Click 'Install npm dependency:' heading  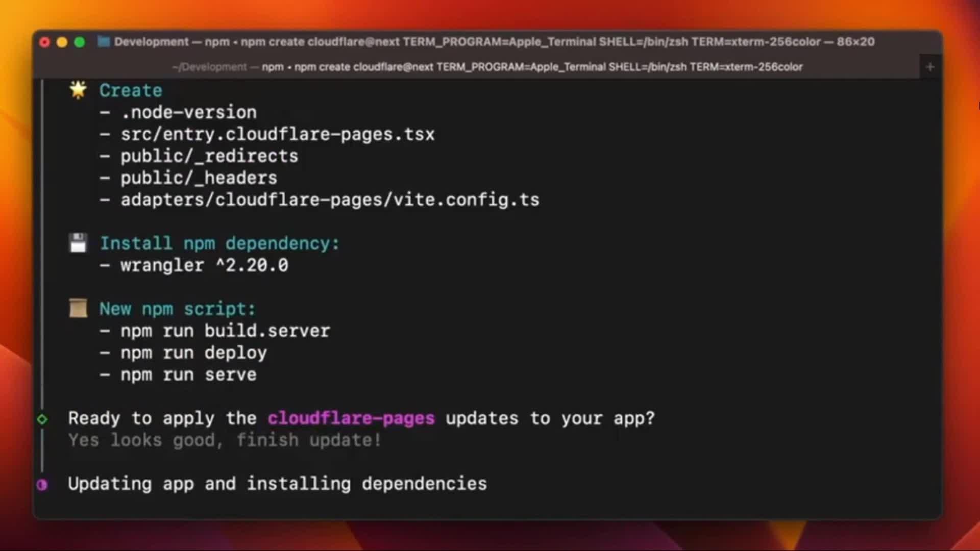tap(219, 243)
